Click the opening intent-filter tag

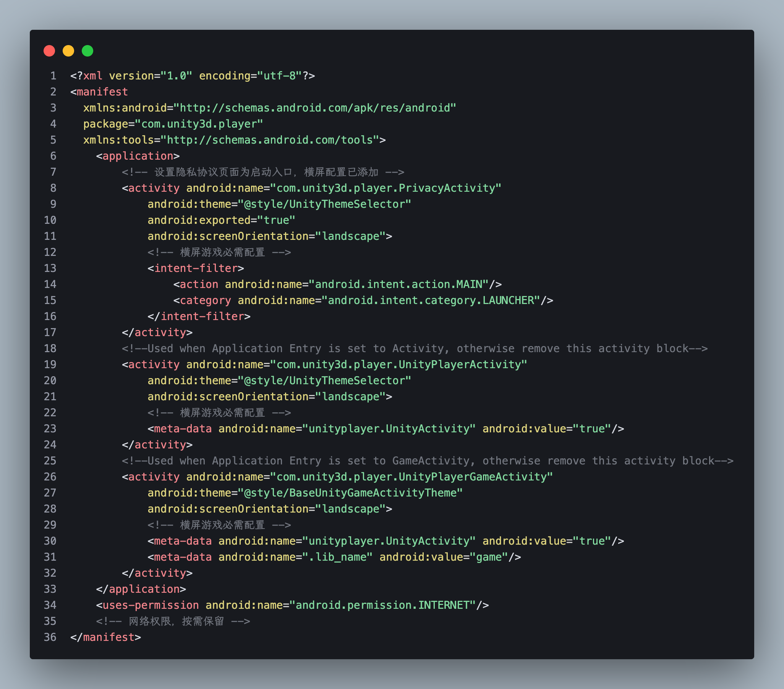[x=196, y=268]
